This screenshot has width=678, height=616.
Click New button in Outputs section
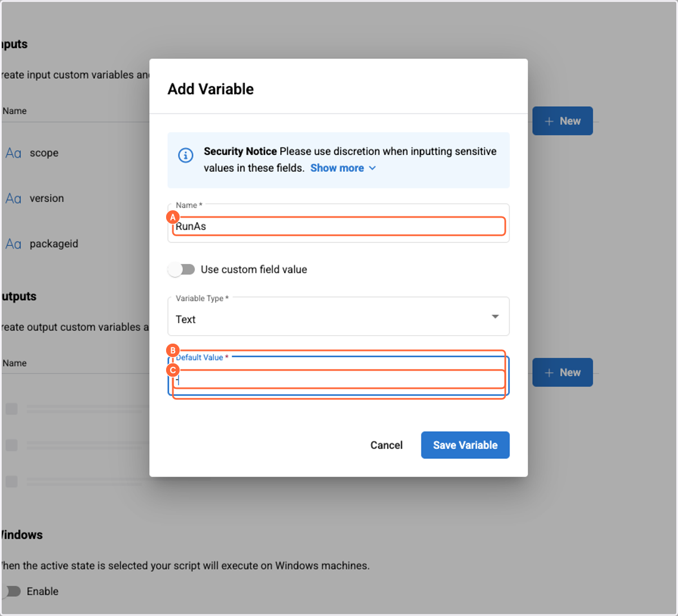[x=562, y=372]
